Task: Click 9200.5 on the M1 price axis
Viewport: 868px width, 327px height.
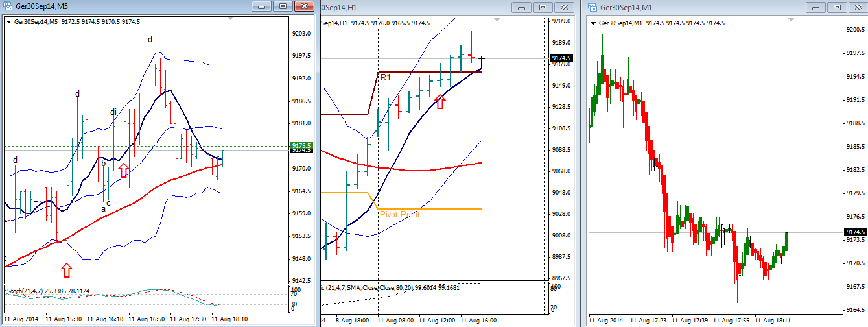Action: (x=856, y=30)
